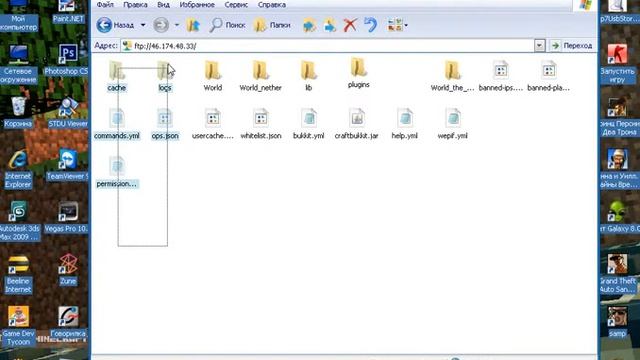This screenshot has width=640, height=360.
Task: Select the plugins folder
Action: [358, 73]
